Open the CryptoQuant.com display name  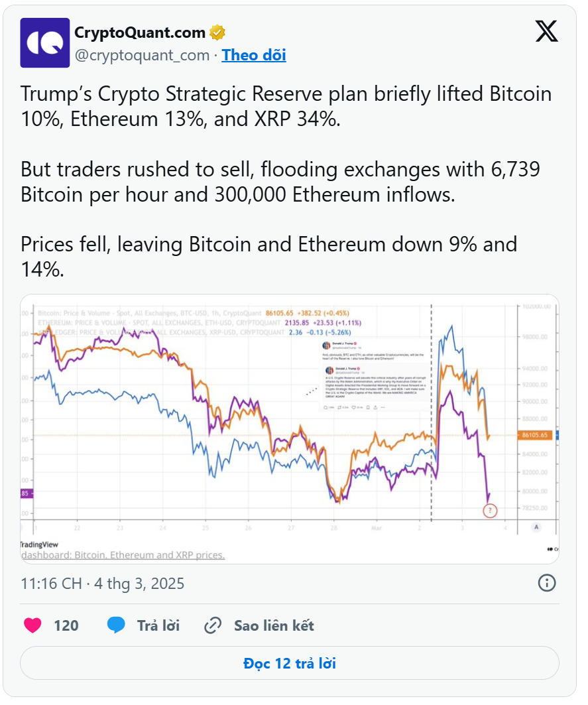pos(140,32)
